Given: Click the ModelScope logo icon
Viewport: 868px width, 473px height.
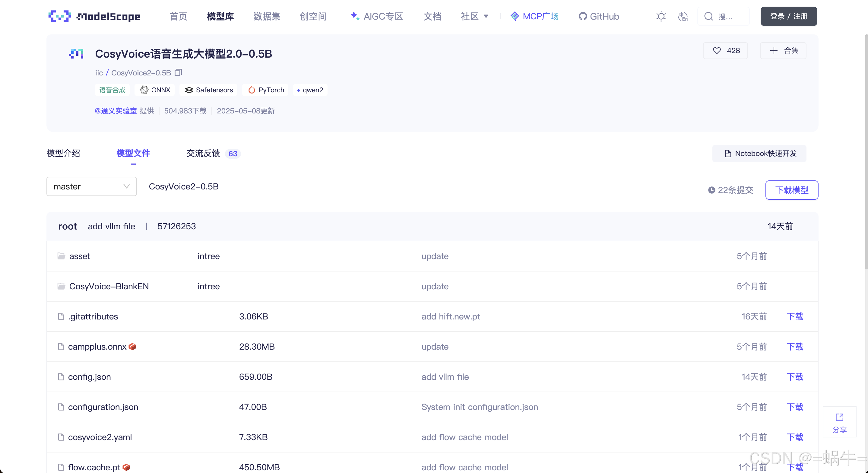Looking at the screenshot, I should [x=60, y=16].
